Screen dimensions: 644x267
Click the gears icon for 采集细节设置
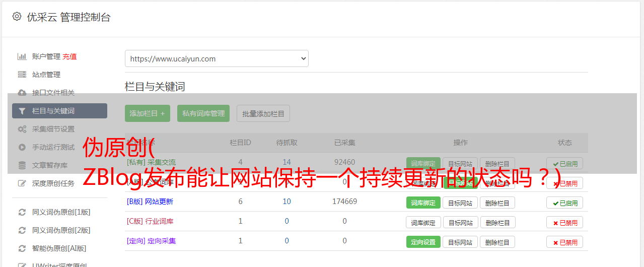click(x=22, y=129)
